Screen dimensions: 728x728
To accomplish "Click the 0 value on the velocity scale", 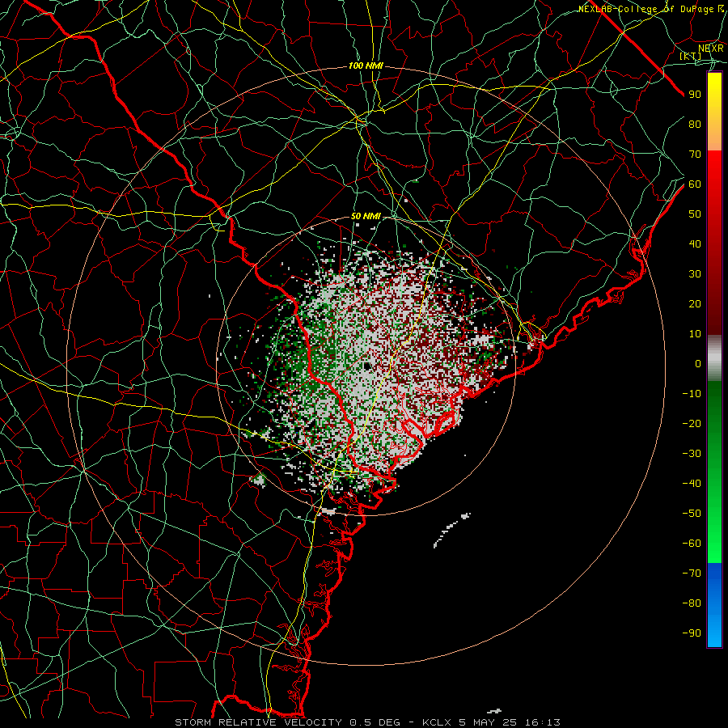I will pyautogui.click(x=698, y=363).
